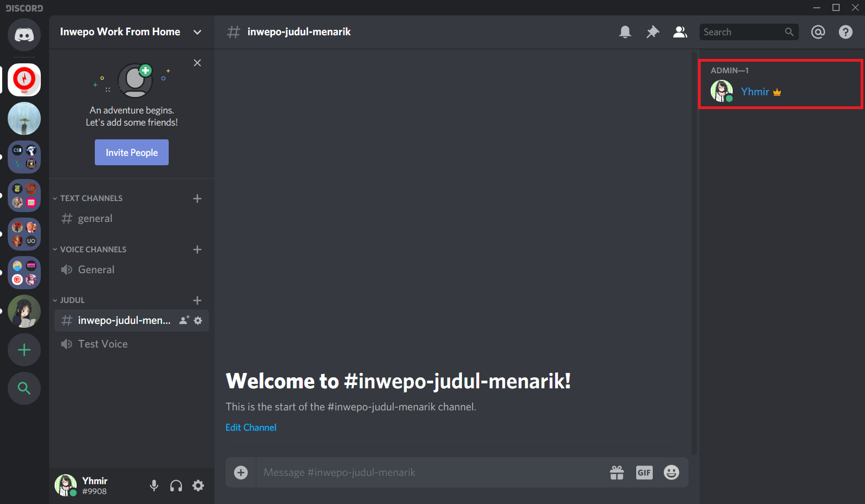865x504 pixels.
Task: Click the inwepo-judul-menarik channel header title
Action: coord(299,32)
